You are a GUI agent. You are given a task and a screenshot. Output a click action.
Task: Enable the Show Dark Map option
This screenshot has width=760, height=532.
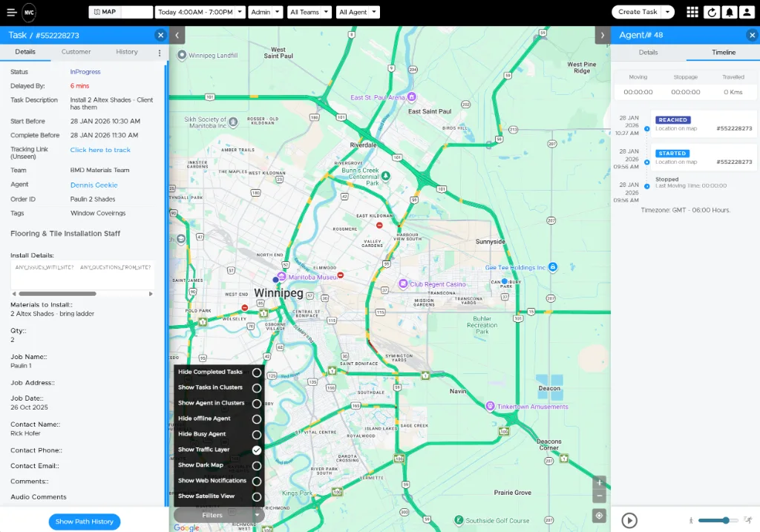pos(257,466)
